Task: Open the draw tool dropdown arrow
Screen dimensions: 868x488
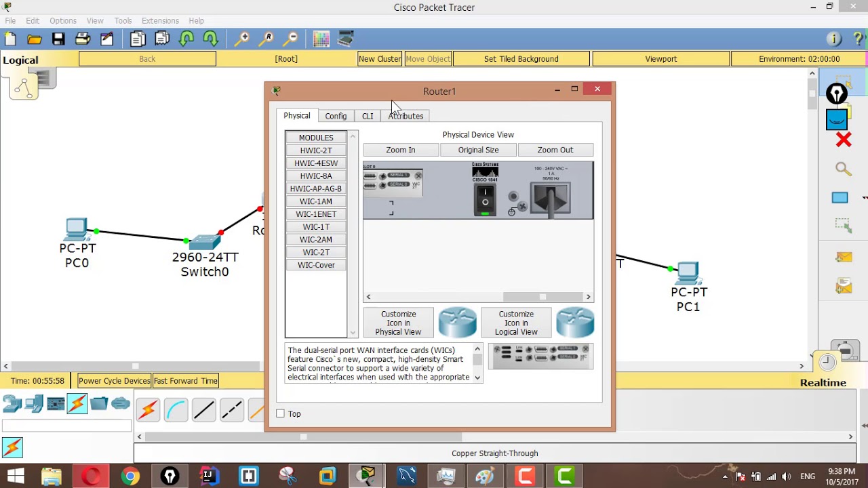Action: (x=865, y=198)
